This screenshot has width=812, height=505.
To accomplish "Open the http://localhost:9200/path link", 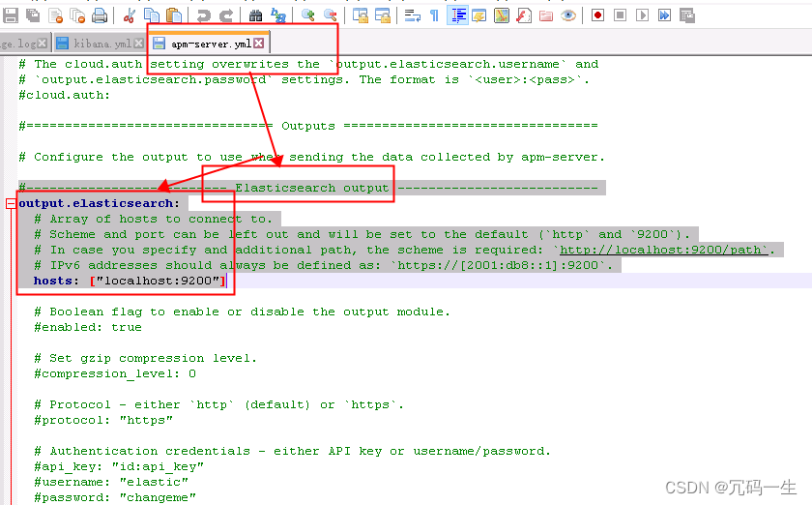I will (x=663, y=250).
